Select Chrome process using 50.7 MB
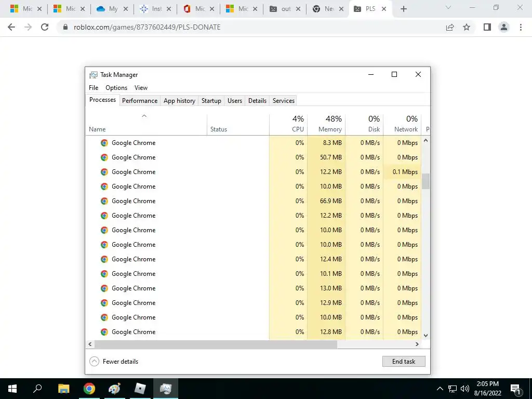This screenshot has width=532, height=399. (254, 157)
